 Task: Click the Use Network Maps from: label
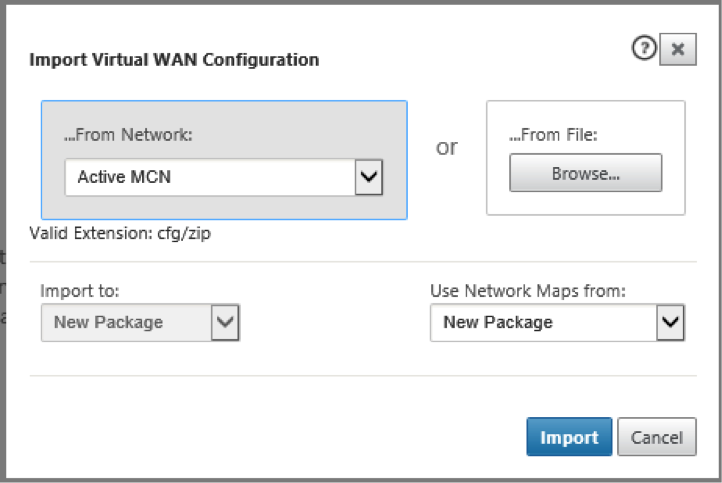click(528, 291)
